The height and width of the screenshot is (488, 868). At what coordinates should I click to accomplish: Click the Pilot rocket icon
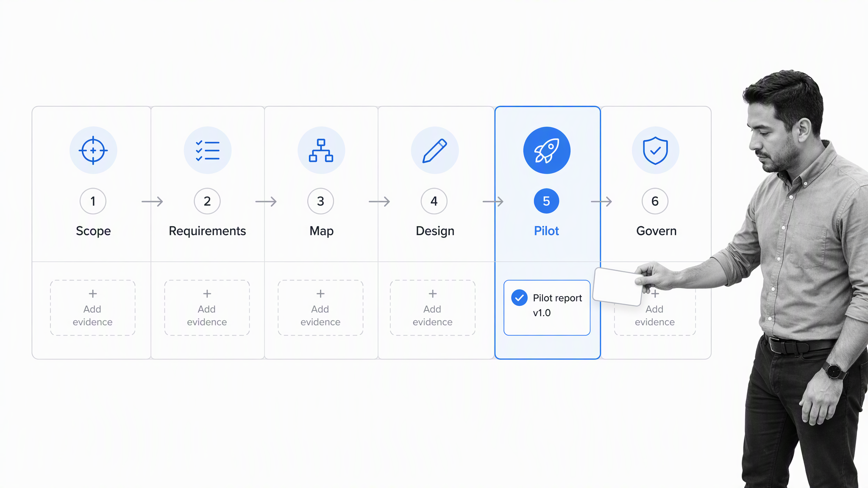point(547,150)
